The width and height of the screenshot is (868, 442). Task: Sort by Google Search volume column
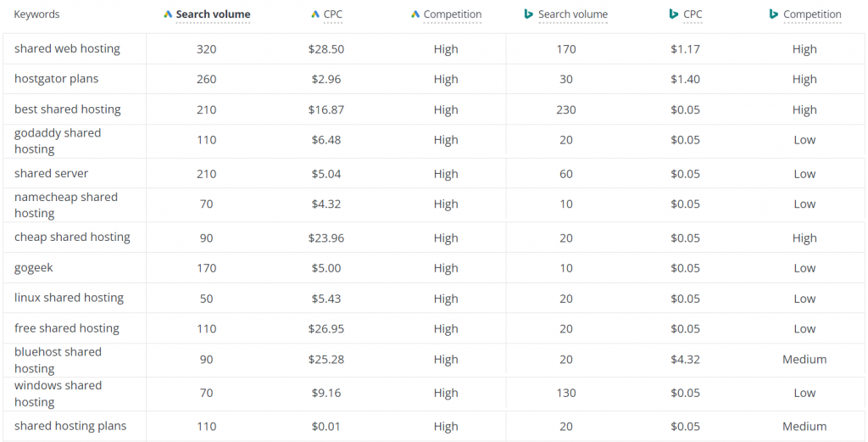213,14
